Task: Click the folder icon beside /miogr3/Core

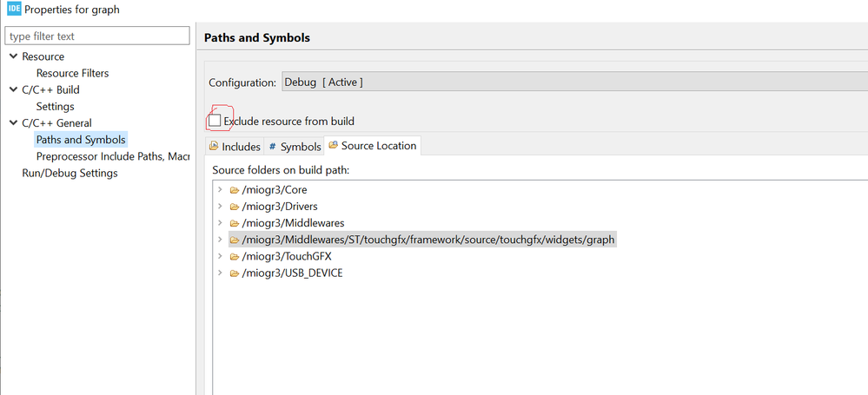Action: click(x=235, y=190)
